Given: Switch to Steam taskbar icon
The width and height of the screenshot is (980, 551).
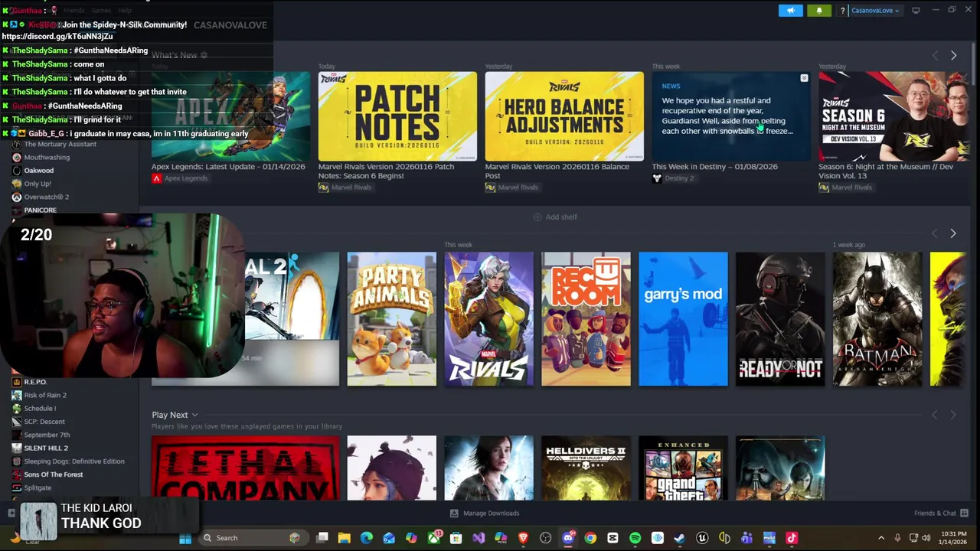Looking at the screenshot, I should coord(680,538).
